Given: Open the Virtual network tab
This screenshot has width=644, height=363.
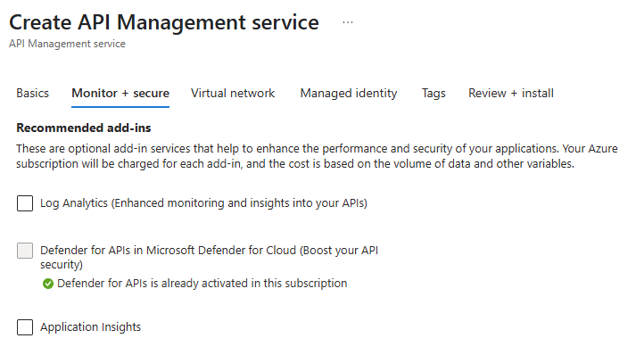Looking at the screenshot, I should [233, 94].
